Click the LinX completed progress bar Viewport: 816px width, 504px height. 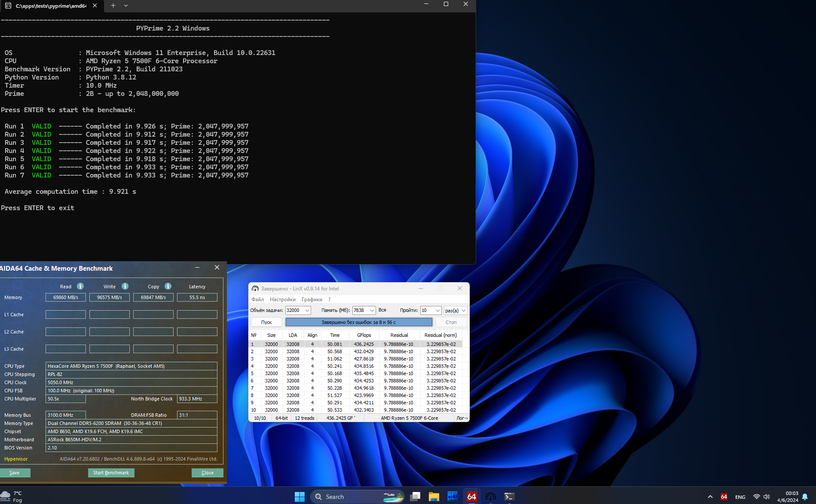359,322
